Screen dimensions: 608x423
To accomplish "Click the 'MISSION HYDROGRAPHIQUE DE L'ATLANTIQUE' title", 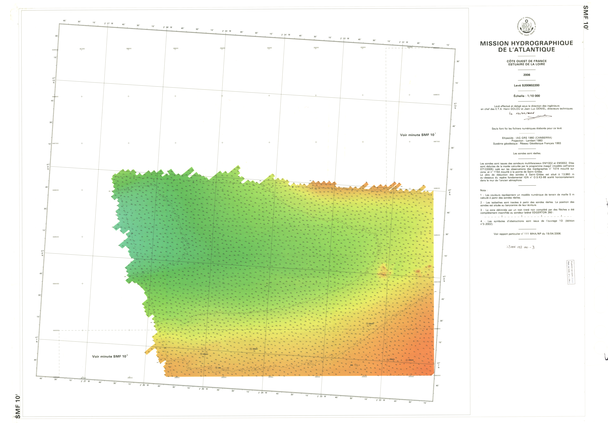I will pyautogui.click(x=524, y=47).
